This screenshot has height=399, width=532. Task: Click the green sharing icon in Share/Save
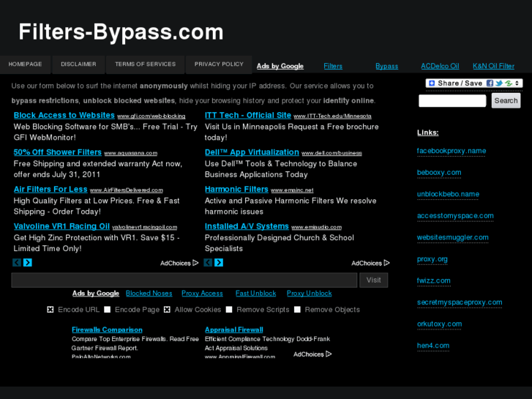coord(509,83)
